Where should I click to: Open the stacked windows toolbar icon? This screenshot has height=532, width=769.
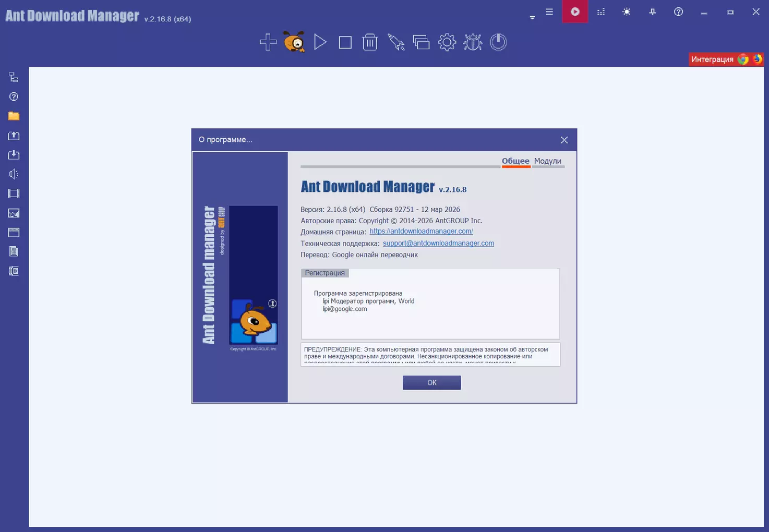point(421,42)
